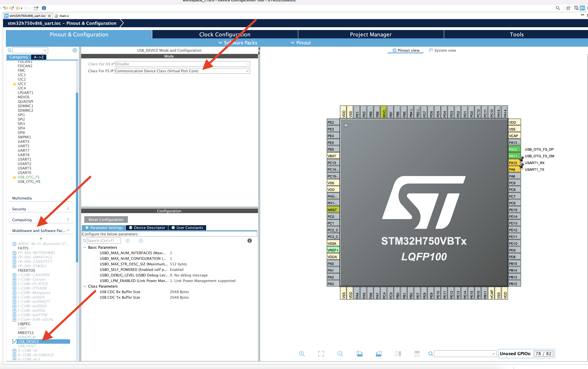This screenshot has height=369, width=588.
Task: Click USBD_DEBUG_LEVEL parameter value
Action: tap(188, 275)
